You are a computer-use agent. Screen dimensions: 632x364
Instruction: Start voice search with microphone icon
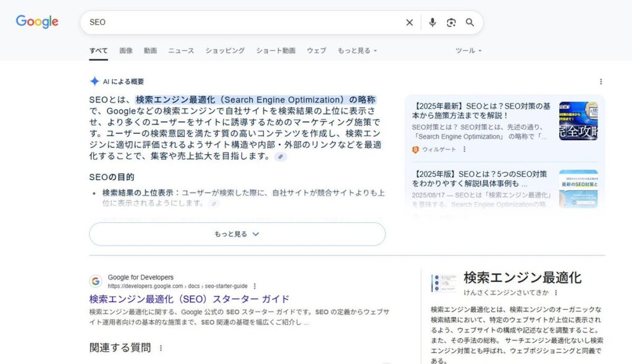coord(432,22)
